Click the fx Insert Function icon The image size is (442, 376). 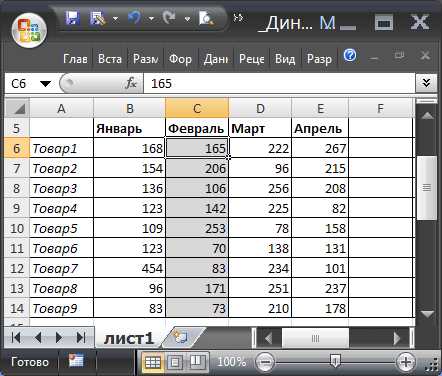point(131,83)
